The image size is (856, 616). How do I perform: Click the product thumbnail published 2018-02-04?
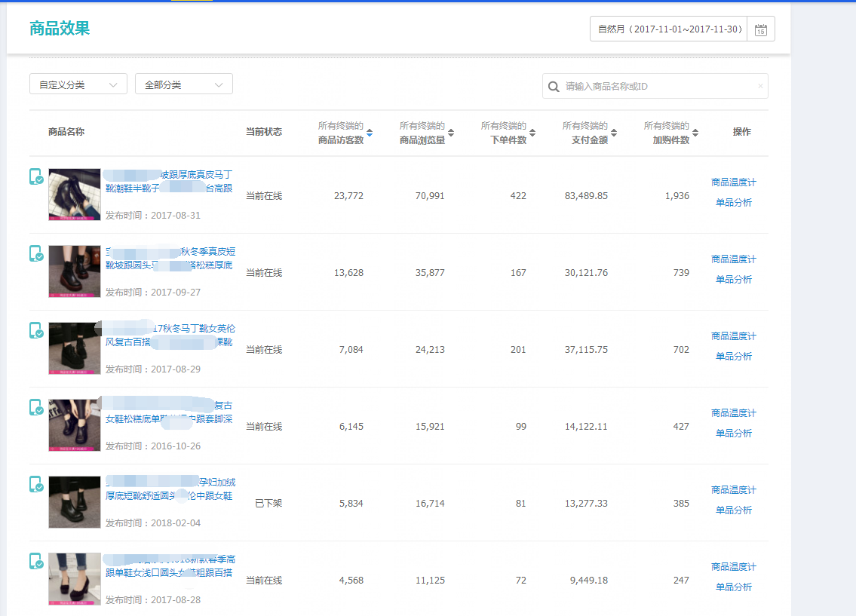point(75,502)
